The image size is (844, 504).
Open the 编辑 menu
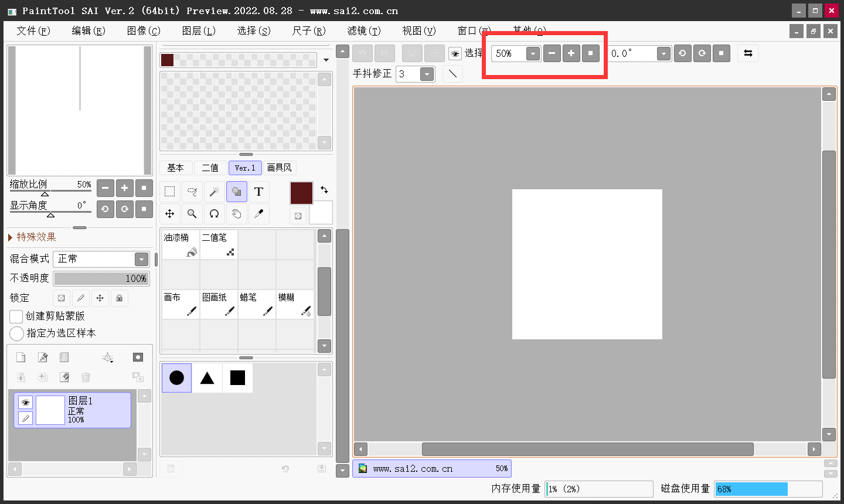pyautogui.click(x=89, y=30)
